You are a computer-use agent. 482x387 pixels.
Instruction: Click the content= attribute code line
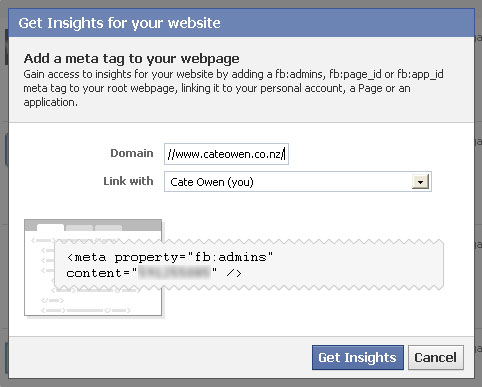[x=154, y=273]
